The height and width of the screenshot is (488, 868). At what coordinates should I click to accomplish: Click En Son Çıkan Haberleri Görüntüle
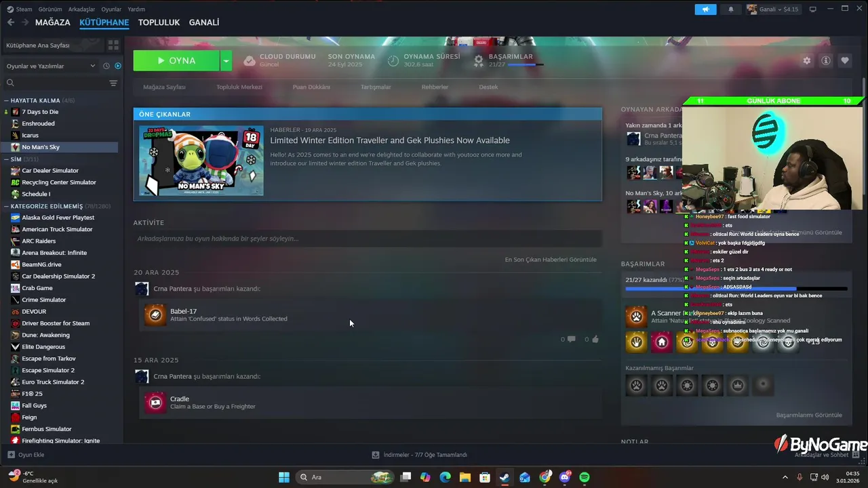(551, 260)
